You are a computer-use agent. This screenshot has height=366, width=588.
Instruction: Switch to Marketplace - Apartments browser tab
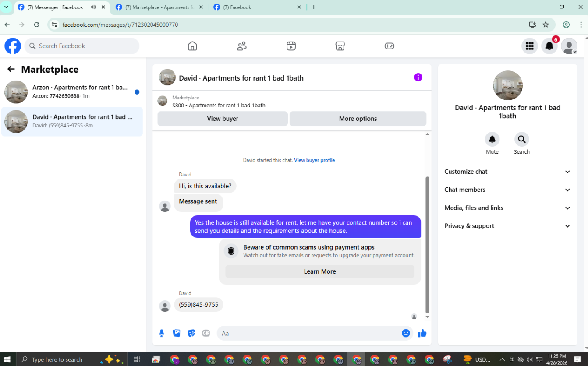coord(159,7)
